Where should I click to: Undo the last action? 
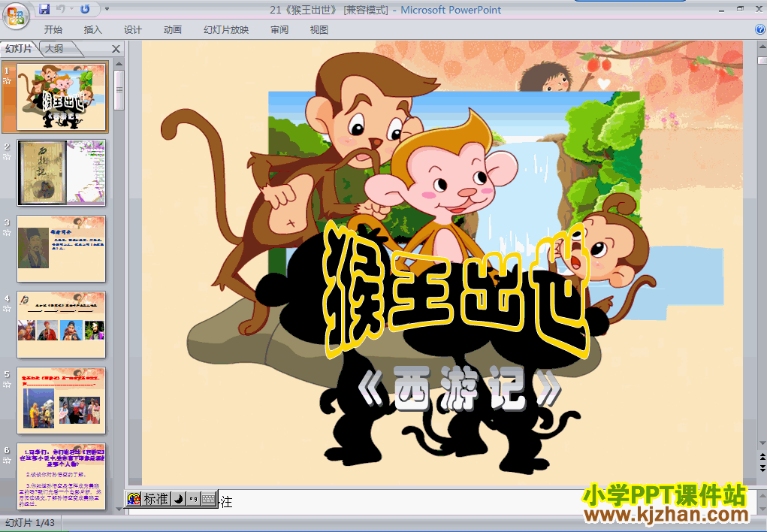coord(61,9)
